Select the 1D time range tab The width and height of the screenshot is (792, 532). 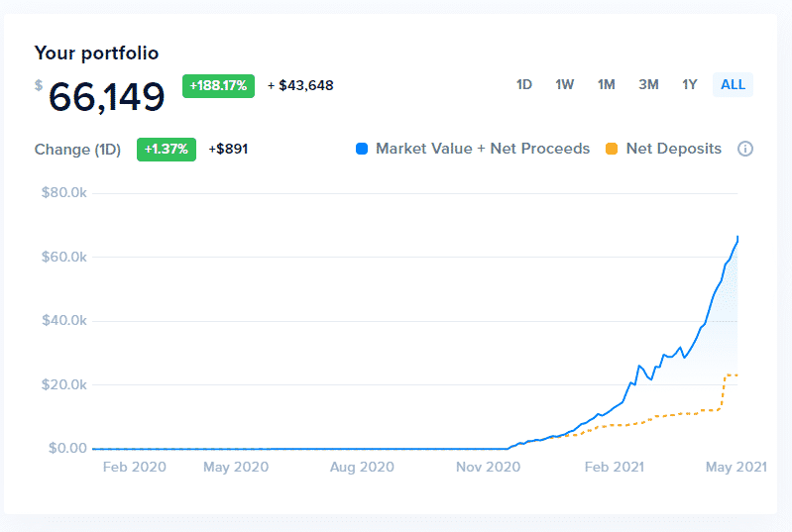coord(524,84)
